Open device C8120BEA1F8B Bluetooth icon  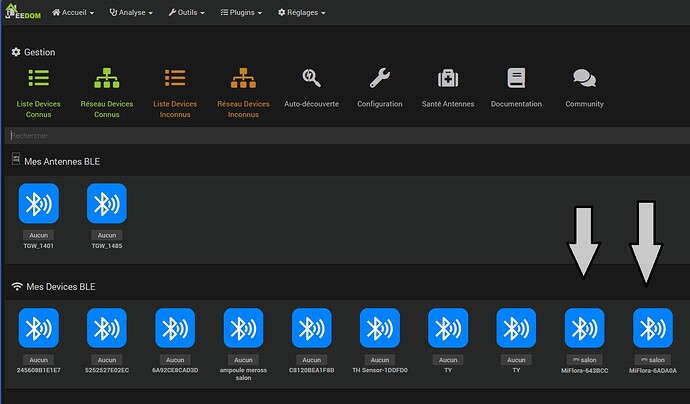coord(312,328)
